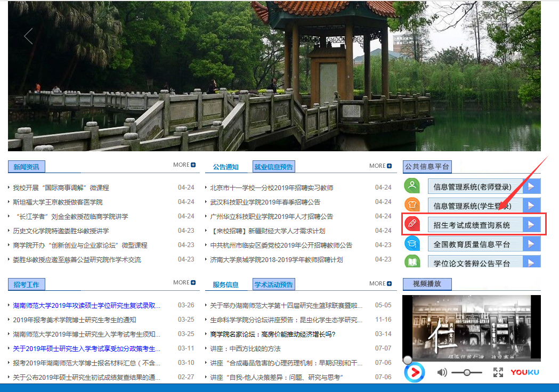Select the green teacher login user icon
Image resolution: width=559 pixels, height=392 pixels.
pyautogui.click(x=412, y=185)
